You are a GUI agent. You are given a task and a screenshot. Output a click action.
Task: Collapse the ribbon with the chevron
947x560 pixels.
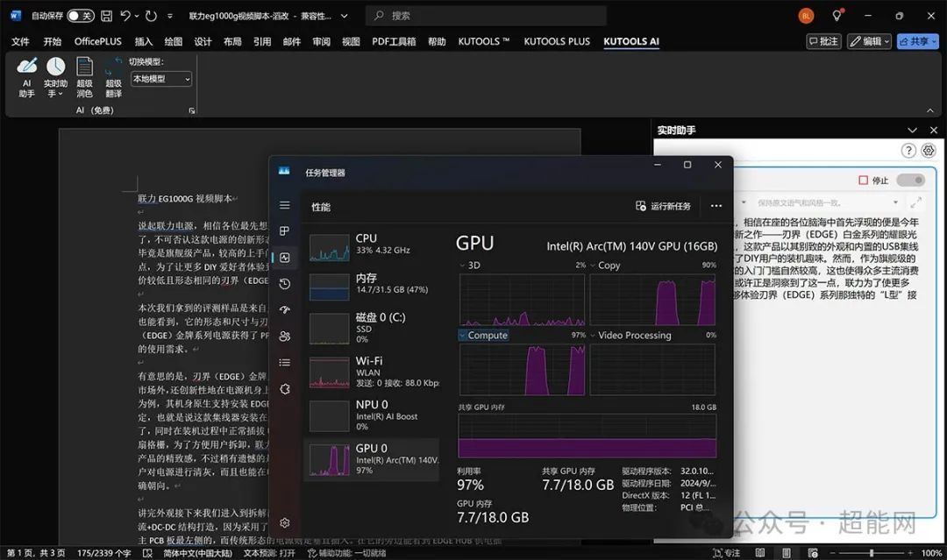click(x=930, y=110)
